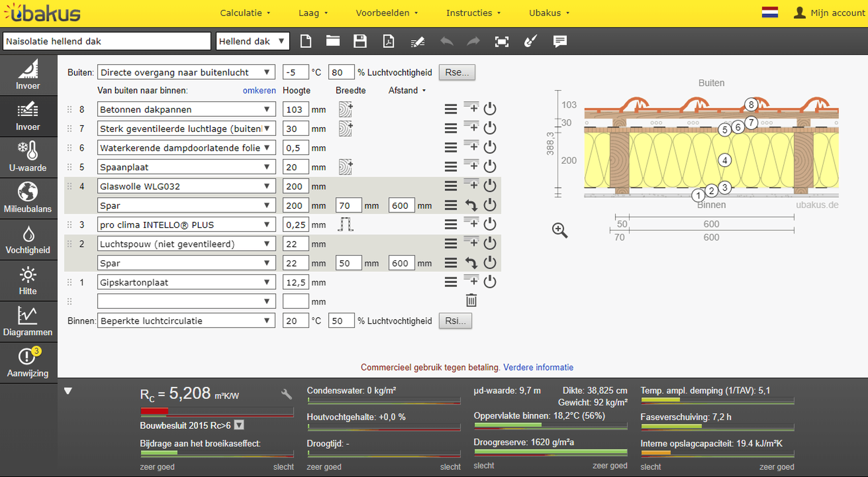Click membrane profile icon for INTELLO PLUS
868x477 pixels.
click(345, 224)
